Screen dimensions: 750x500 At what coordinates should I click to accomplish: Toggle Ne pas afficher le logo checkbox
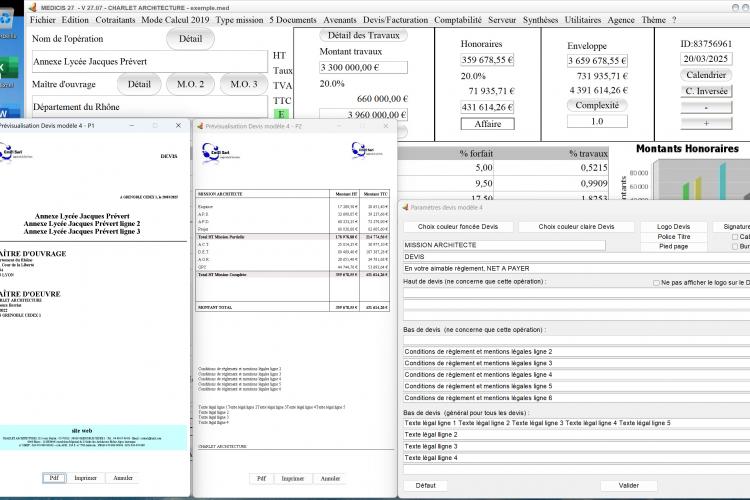tap(656, 283)
